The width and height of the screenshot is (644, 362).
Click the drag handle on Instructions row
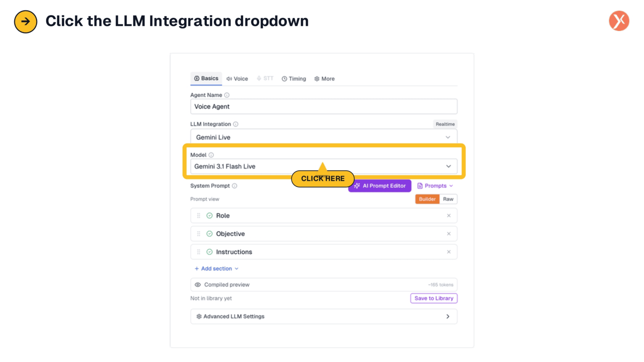pyautogui.click(x=198, y=252)
